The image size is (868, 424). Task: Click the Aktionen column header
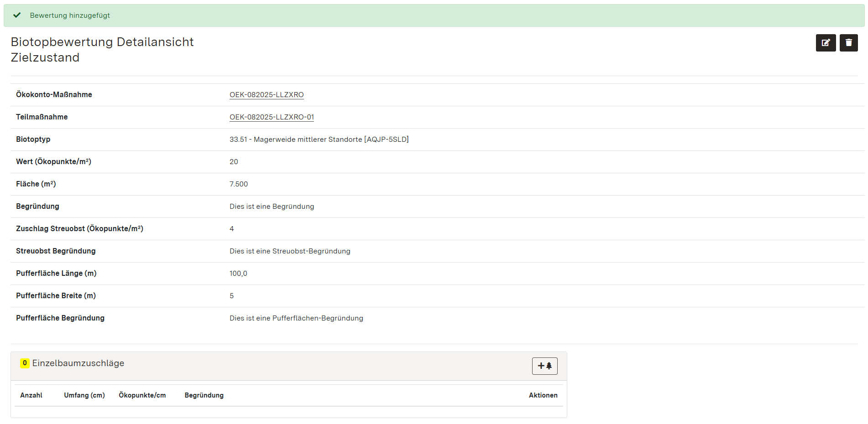coord(543,395)
